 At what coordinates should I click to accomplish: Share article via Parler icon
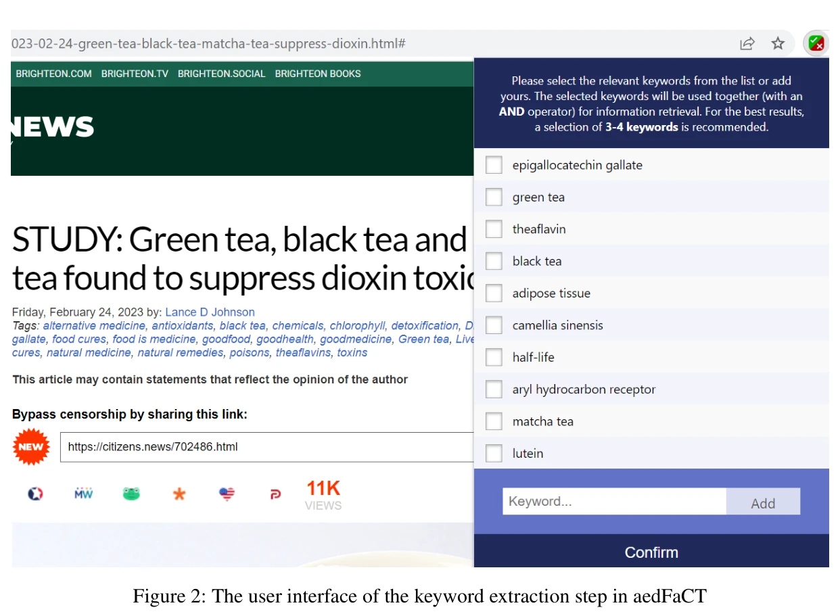tap(275, 494)
